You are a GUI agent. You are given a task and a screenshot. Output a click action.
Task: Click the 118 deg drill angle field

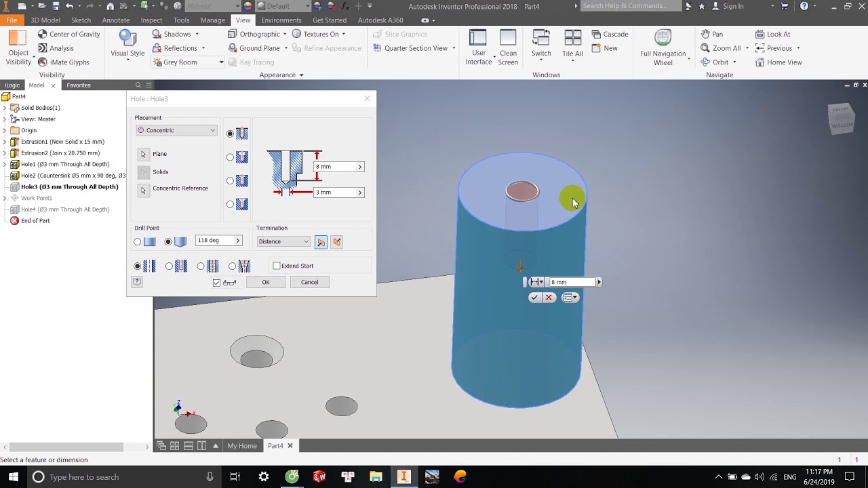tap(218, 241)
